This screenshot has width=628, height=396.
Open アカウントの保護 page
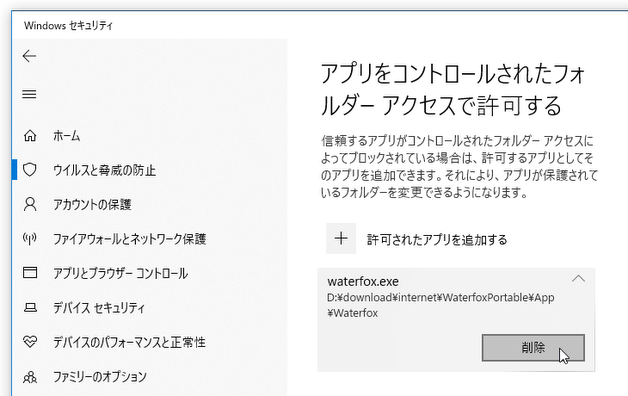point(92,205)
